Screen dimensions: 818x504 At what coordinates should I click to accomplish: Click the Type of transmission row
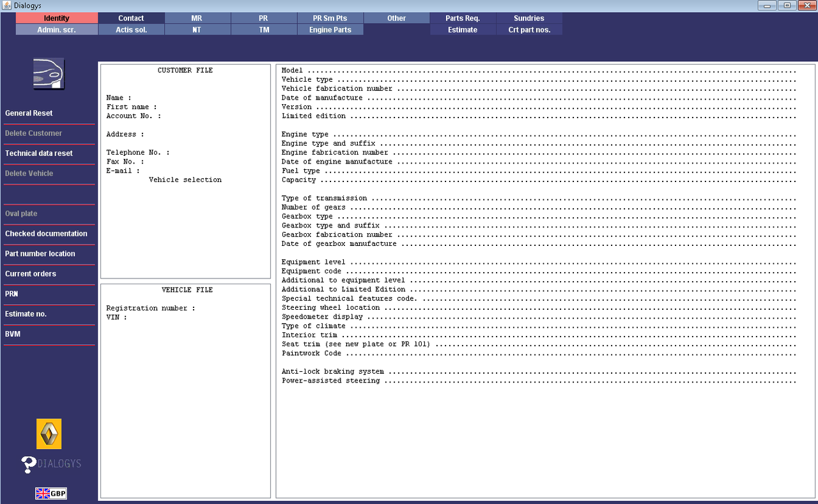[539, 198]
